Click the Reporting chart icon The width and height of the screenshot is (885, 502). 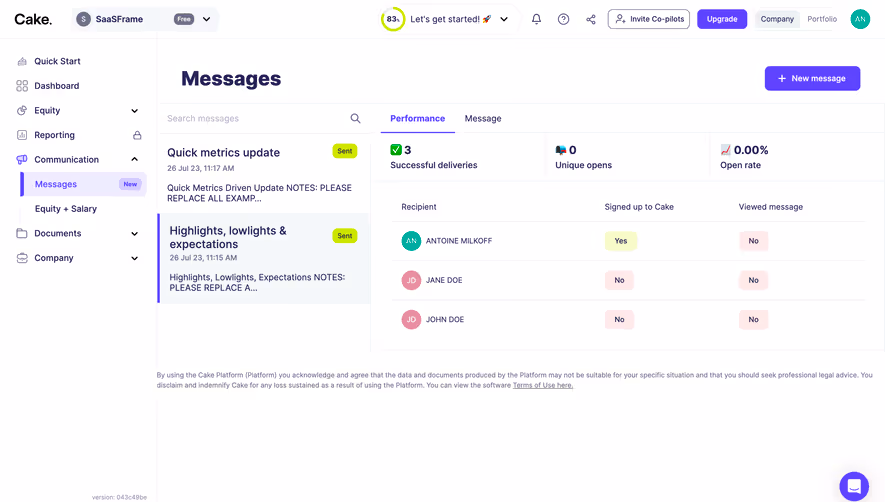[x=22, y=135]
